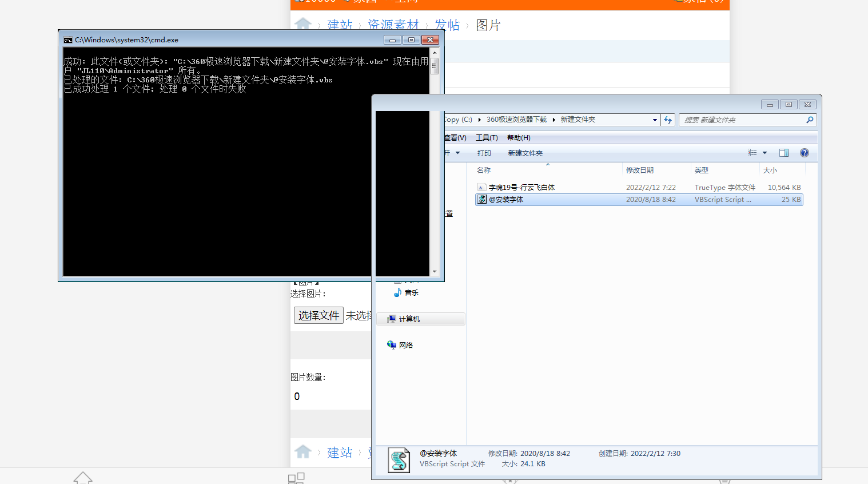Screen dimensions: 868x484
Task: Select 计算机 (Computer) in the Explorer sidebar
Action: point(409,319)
